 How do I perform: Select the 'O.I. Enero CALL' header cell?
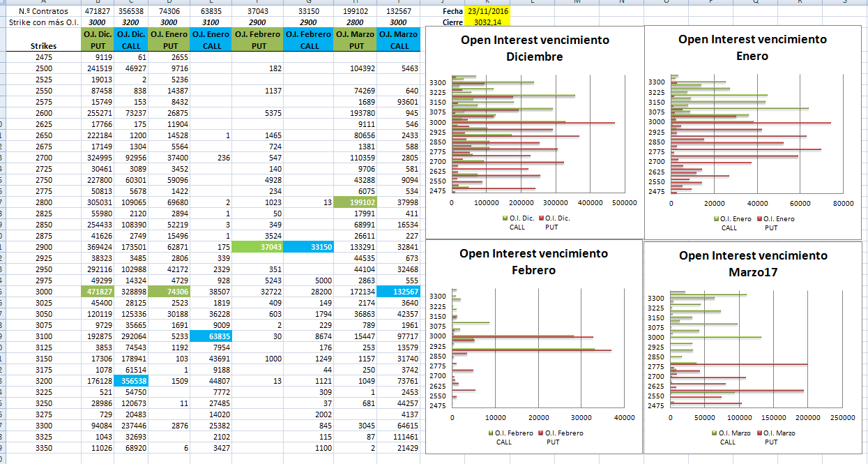211,40
